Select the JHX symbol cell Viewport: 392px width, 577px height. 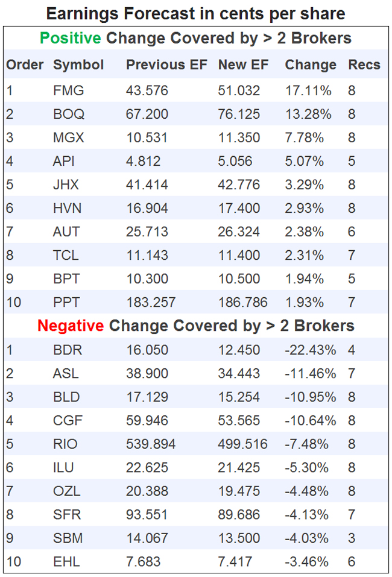tap(66, 185)
